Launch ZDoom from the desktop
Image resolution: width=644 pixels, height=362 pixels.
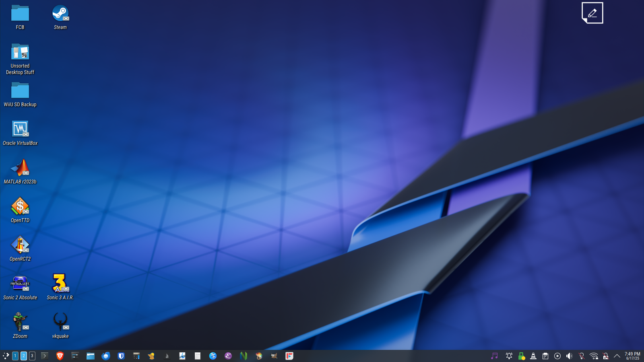coord(20,326)
